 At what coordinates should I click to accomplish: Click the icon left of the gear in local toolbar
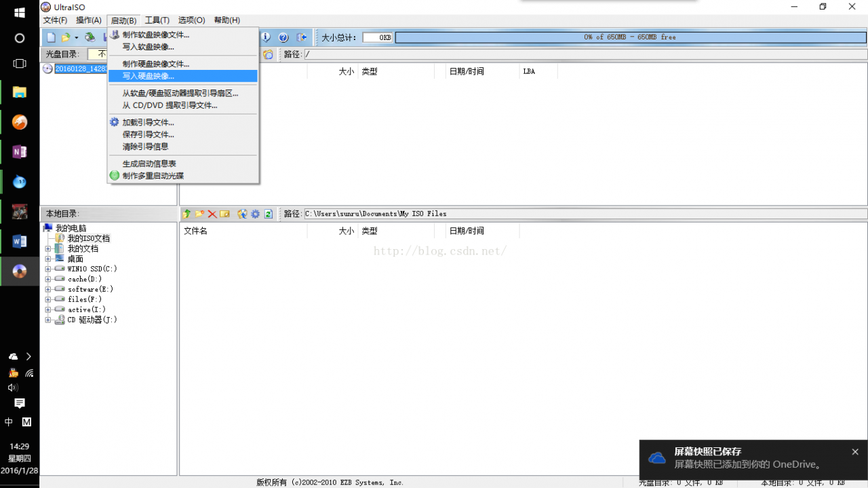[x=242, y=214]
